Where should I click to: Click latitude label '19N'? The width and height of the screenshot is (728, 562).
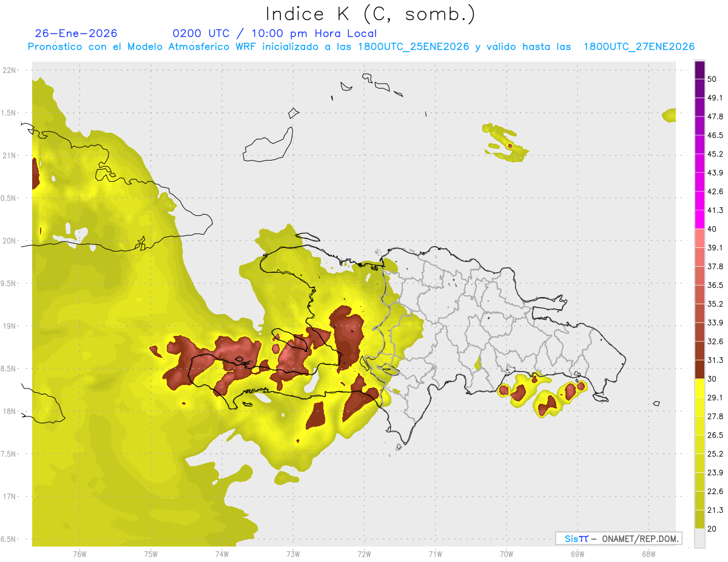pyautogui.click(x=8, y=326)
